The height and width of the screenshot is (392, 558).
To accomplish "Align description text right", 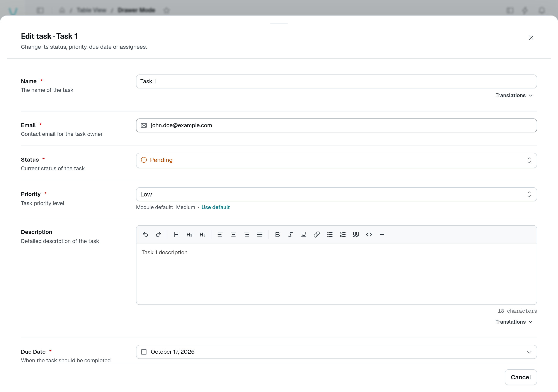I will (247, 234).
